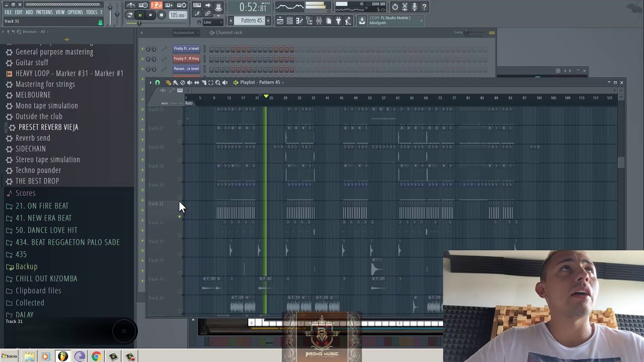Mute the Fruity Fi..x level channel LED
This screenshot has height=362, width=644.
pos(142,49)
